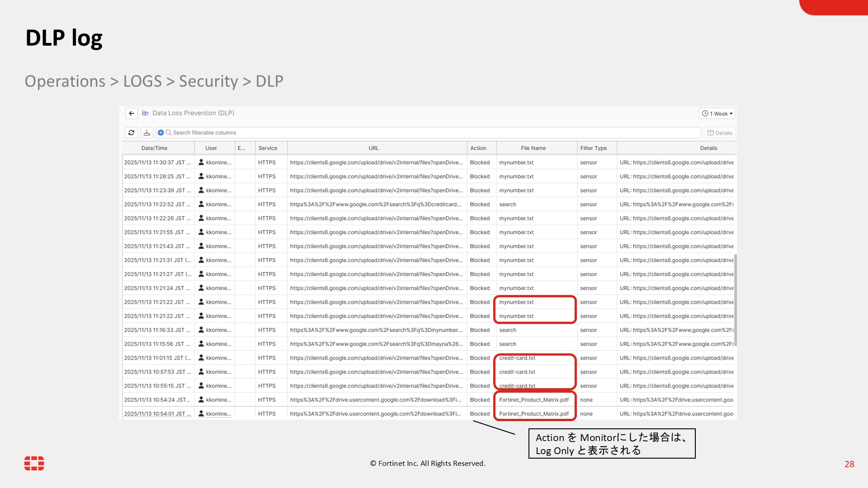Screen dimensions: 868x488
Task: Select the 11:30:37 log row date
Action: point(157,163)
